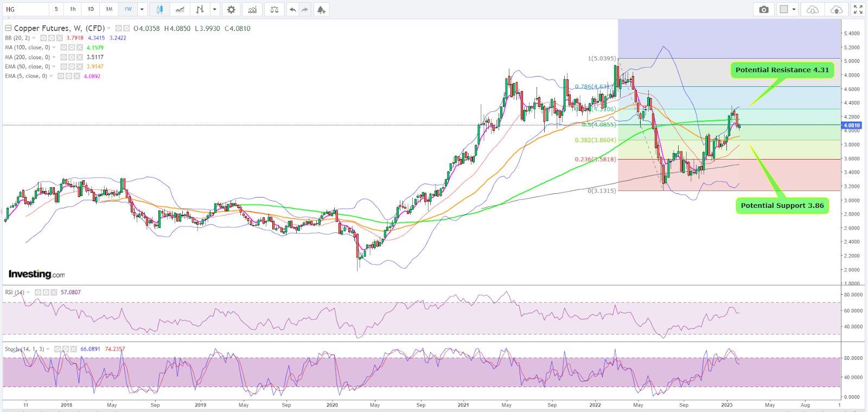Screen dimensions: 868x412
Task: Remove MA (200, close, 0) indicator
Action: pos(80,57)
